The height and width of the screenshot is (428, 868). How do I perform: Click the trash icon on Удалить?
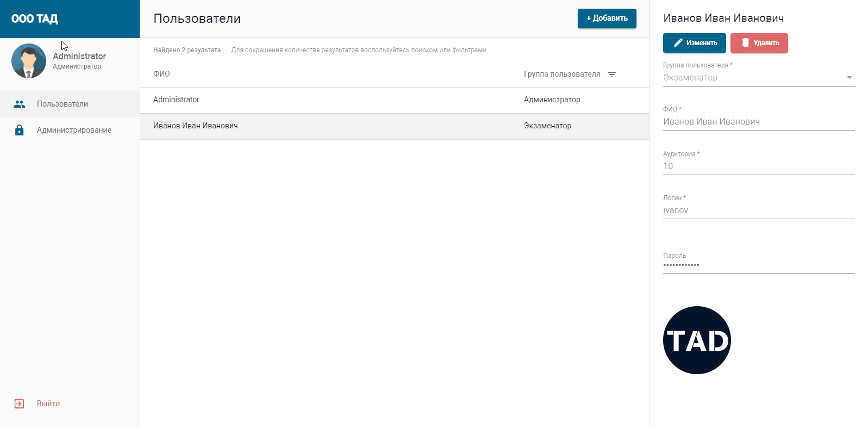(745, 43)
